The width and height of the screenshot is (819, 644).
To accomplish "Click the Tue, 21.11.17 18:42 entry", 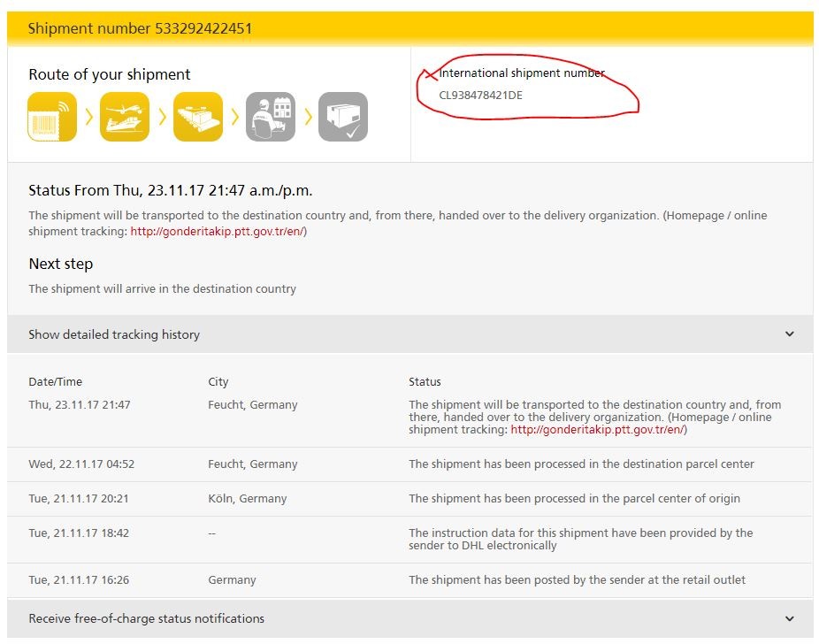I will tap(79, 533).
